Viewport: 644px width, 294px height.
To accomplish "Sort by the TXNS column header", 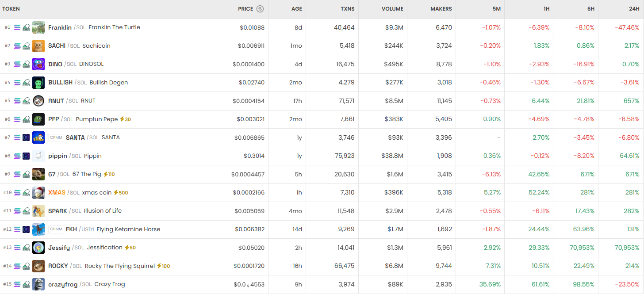I will pos(347,9).
